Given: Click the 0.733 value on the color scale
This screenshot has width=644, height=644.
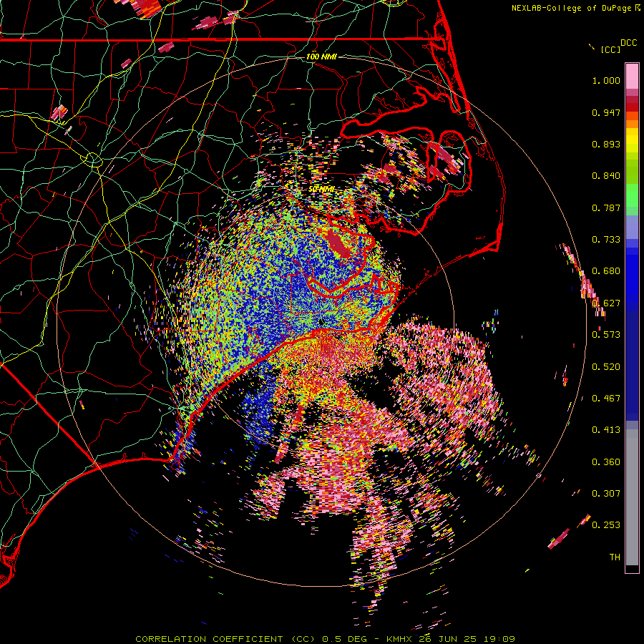Looking at the screenshot, I should pos(606,240).
